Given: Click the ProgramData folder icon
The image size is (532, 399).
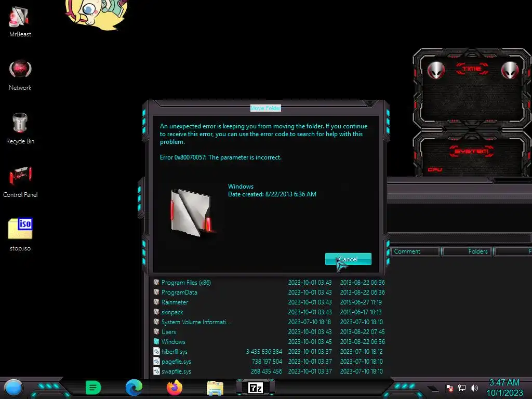Looking at the screenshot, I should (156, 292).
